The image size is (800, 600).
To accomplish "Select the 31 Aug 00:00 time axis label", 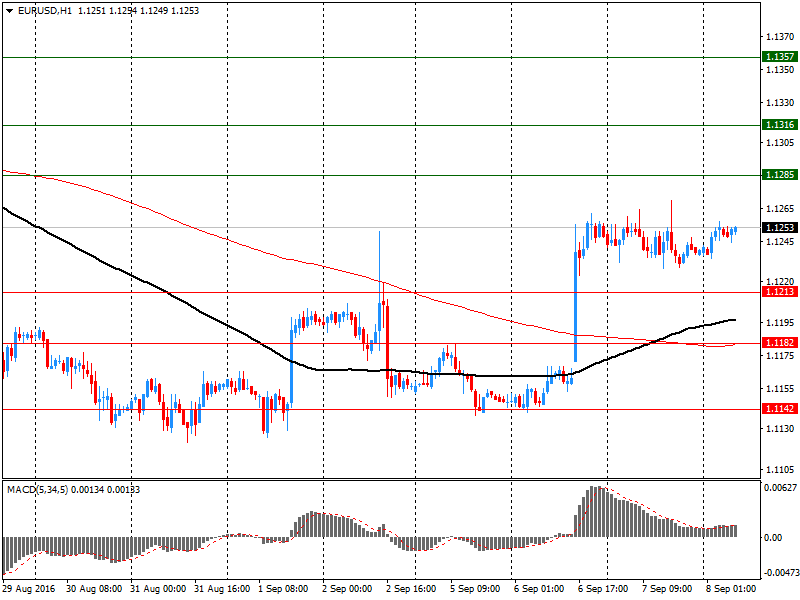I will point(158,589).
